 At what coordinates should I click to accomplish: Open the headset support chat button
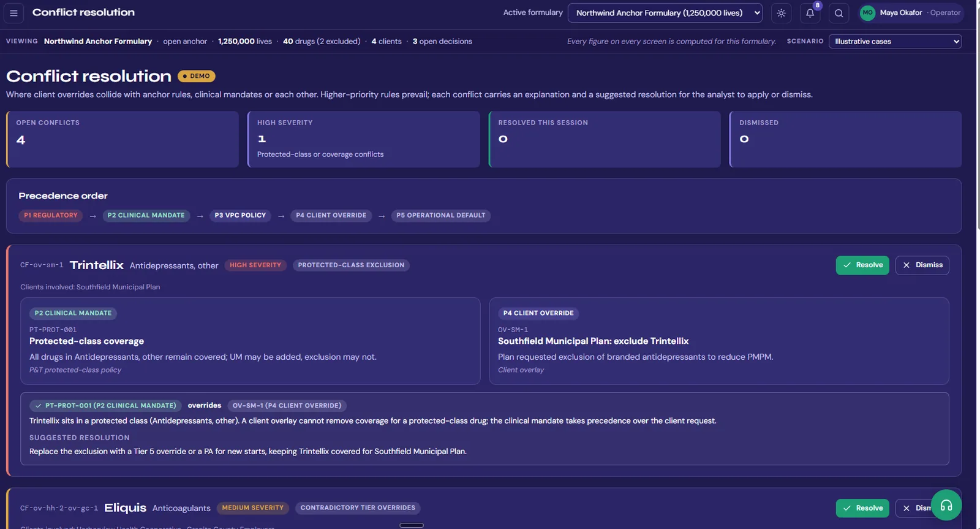[946, 505]
